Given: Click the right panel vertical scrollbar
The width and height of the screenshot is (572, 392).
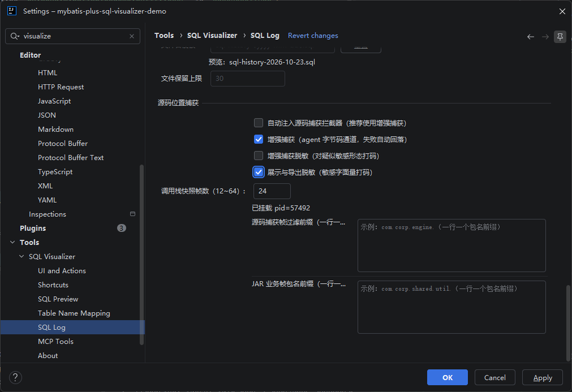Looking at the screenshot, I should click(x=568, y=323).
